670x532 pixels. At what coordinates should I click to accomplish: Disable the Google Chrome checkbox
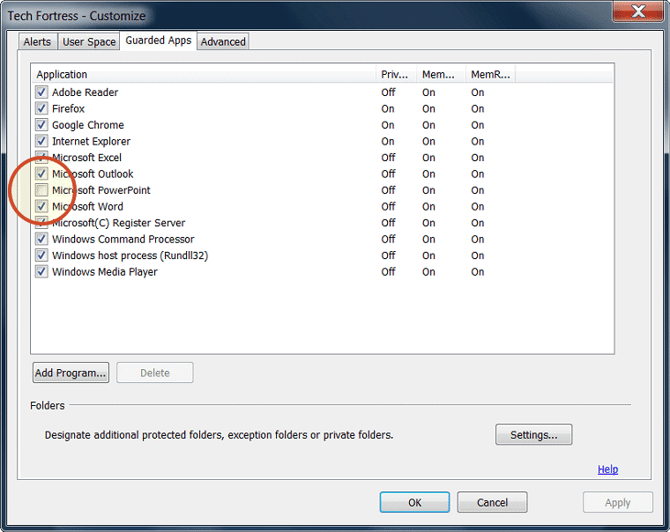(x=41, y=125)
